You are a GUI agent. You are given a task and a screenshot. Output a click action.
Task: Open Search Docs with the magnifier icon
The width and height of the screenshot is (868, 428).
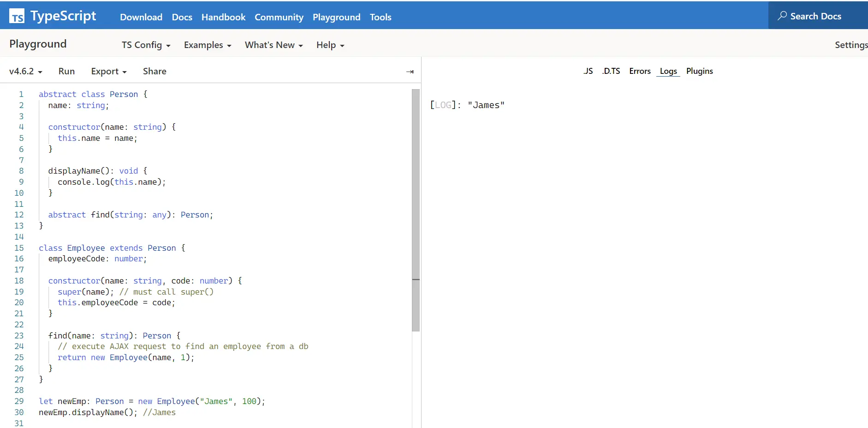783,15
